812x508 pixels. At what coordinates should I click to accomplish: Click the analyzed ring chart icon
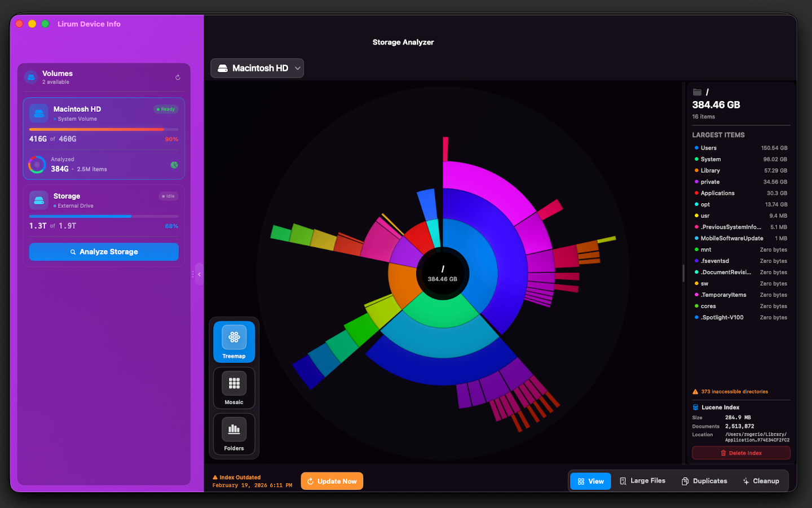[x=37, y=164]
